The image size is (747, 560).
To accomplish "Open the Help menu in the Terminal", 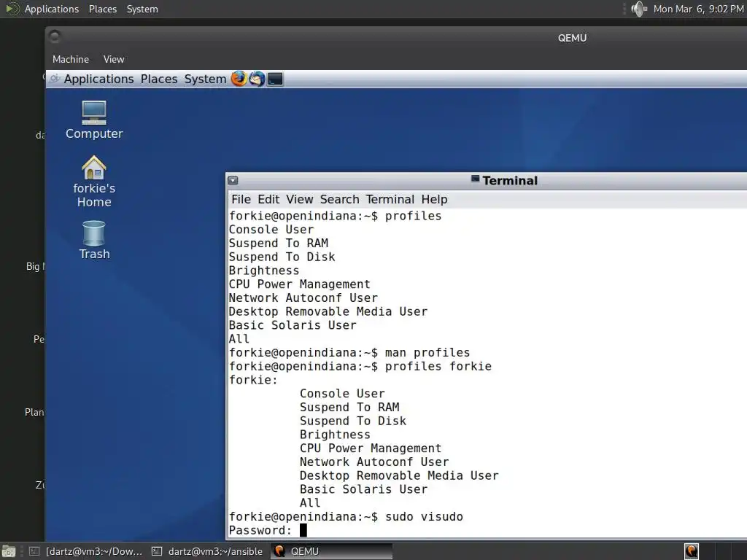I will (x=435, y=200).
